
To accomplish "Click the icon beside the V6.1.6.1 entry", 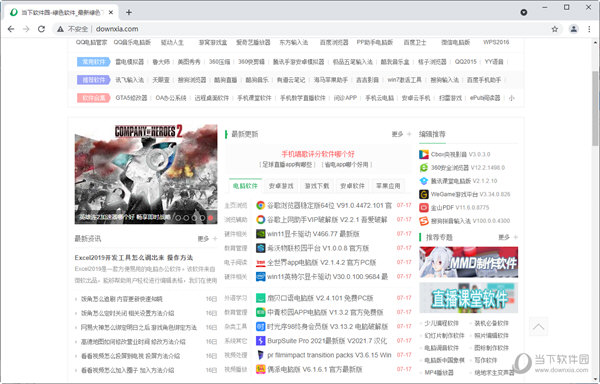I will (x=261, y=369).
